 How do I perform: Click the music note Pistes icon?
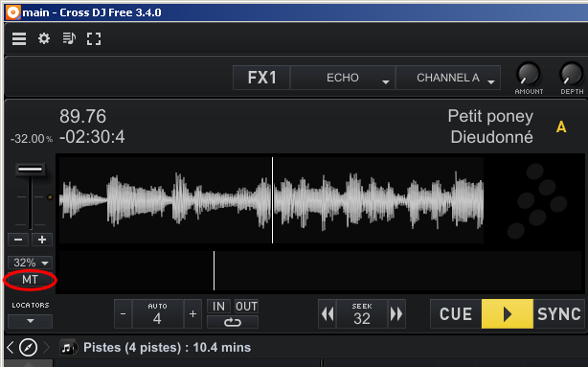(x=68, y=348)
